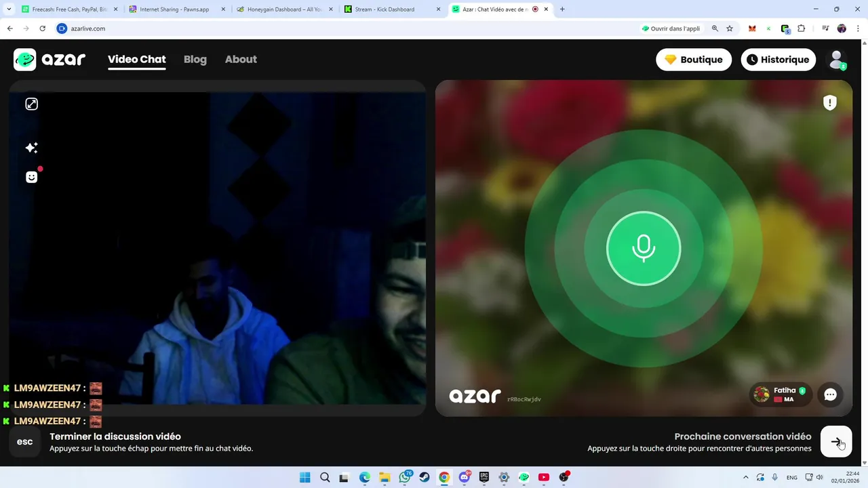Click the Azar logo in the header
This screenshot has height=488, width=868.
50,60
